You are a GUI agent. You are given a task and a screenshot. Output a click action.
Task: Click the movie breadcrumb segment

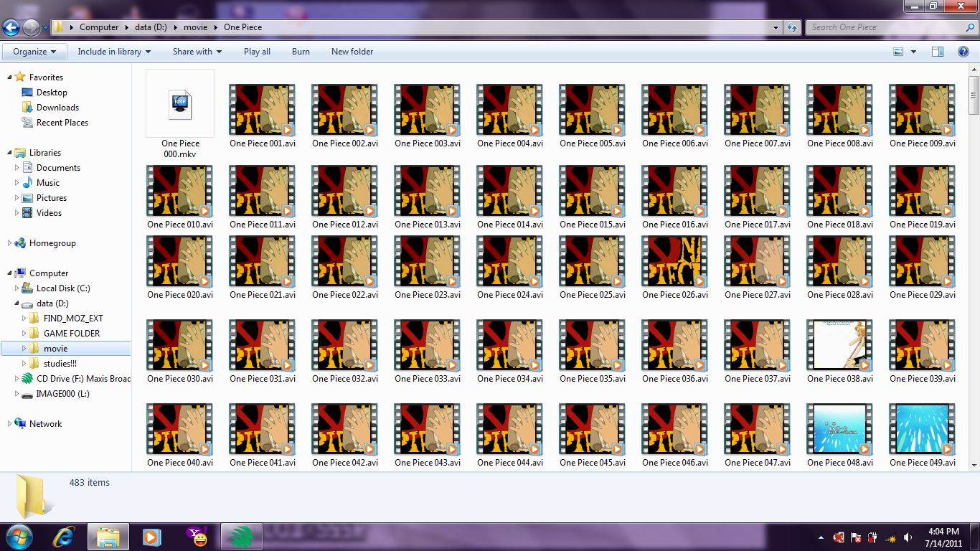pyautogui.click(x=195, y=27)
